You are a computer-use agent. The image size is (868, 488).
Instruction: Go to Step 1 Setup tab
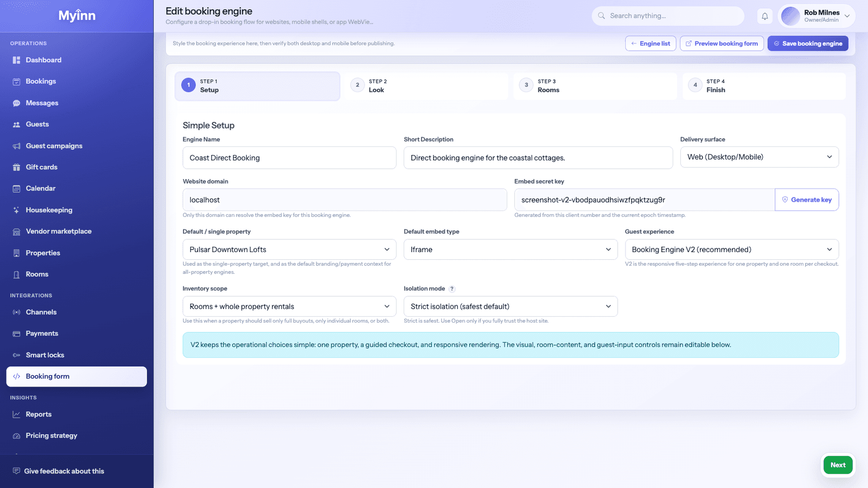(257, 86)
